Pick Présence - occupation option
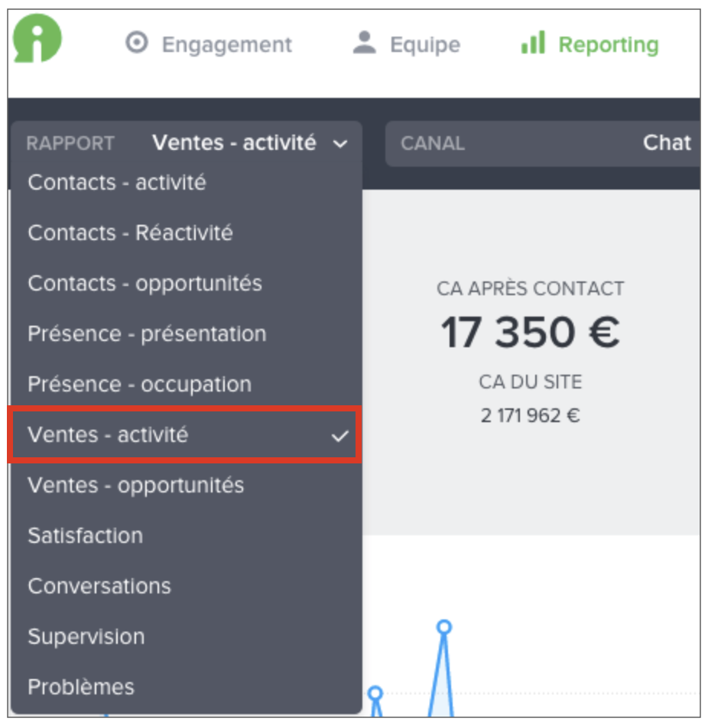Viewport: 708px width, 728px height. tap(139, 384)
